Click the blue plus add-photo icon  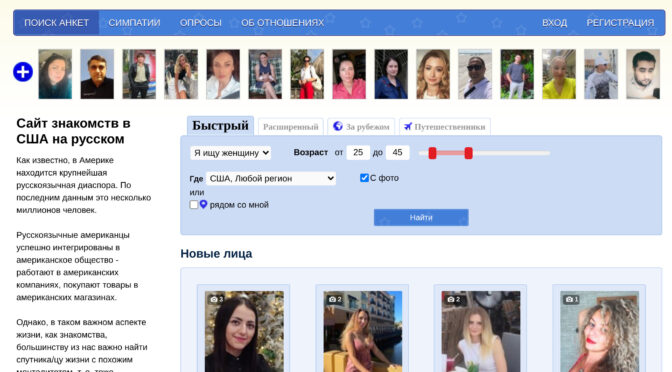(x=23, y=72)
